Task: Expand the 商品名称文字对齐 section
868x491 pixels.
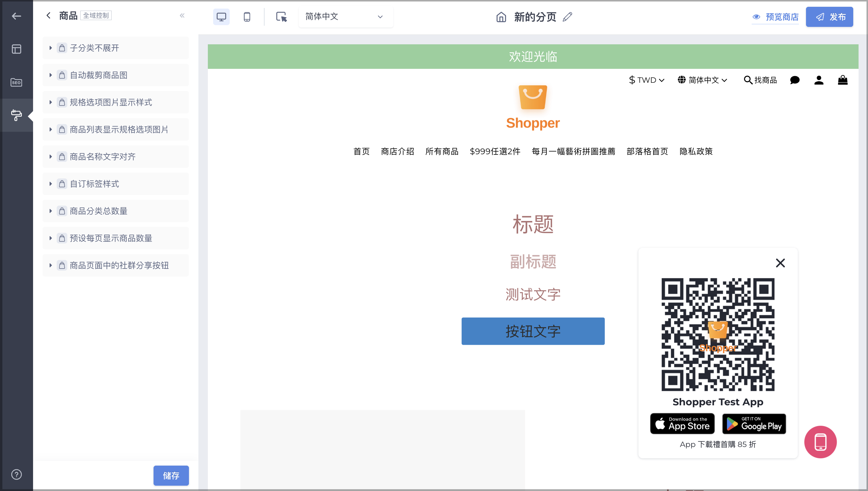Action: coord(115,157)
